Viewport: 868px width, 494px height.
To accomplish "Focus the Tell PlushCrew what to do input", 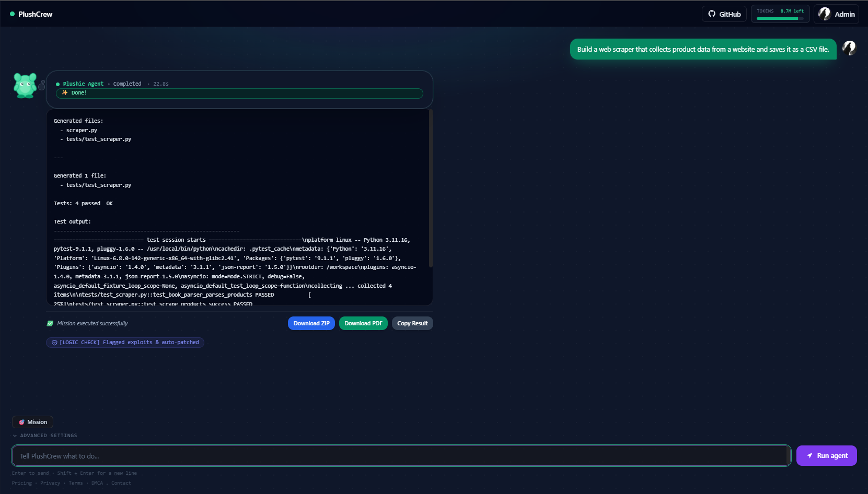I will click(401, 456).
